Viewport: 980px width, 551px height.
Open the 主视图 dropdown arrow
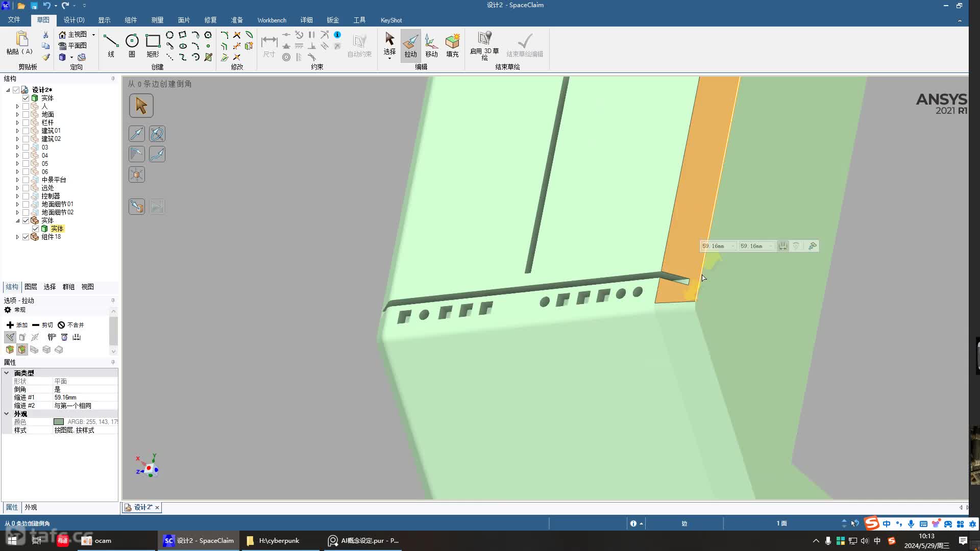click(x=93, y=35)
